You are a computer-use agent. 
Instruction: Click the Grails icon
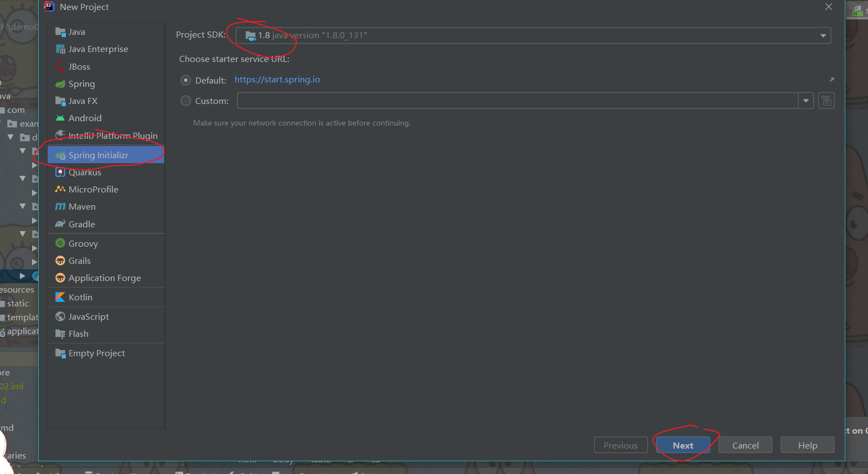[x=60, y=261]
